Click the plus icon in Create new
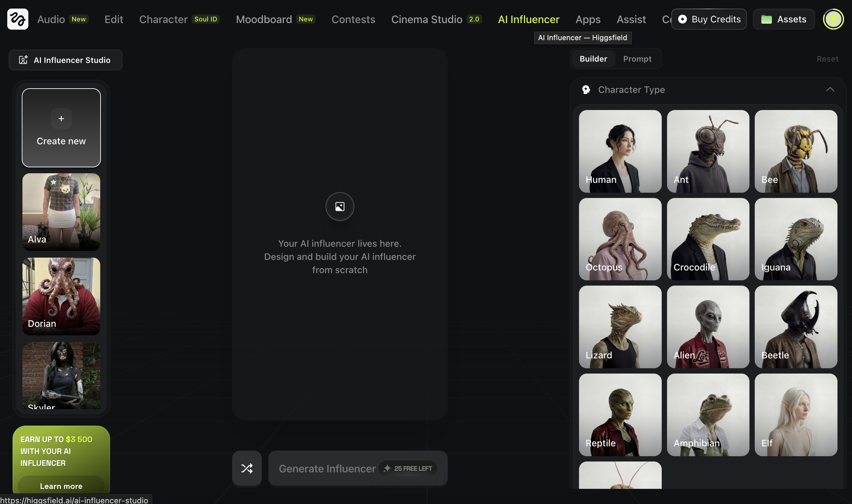The image size is (852, 504). 61,119
